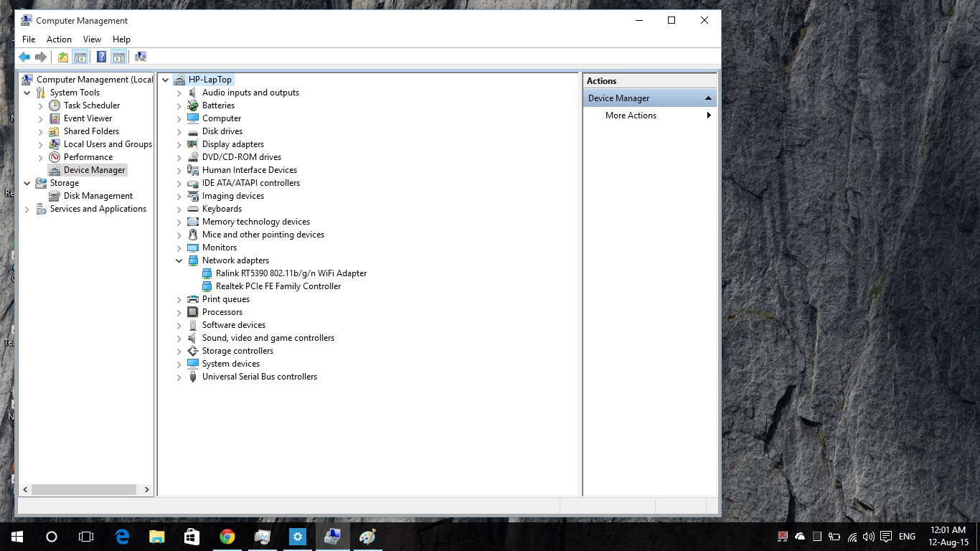Click the blue Back arrow in toolbar
Image resolution: width=980 pixels, height=551 pixels.
[24, 57]
